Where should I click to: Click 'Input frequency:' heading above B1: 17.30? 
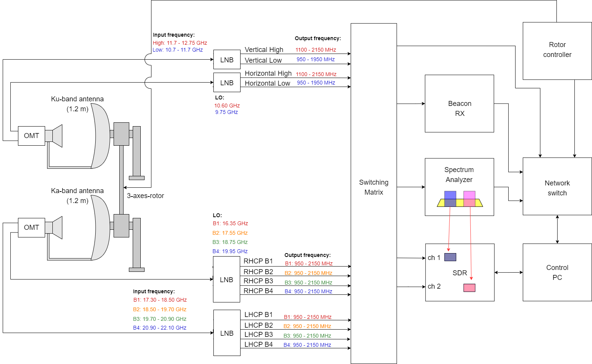(x=154, y=291)
